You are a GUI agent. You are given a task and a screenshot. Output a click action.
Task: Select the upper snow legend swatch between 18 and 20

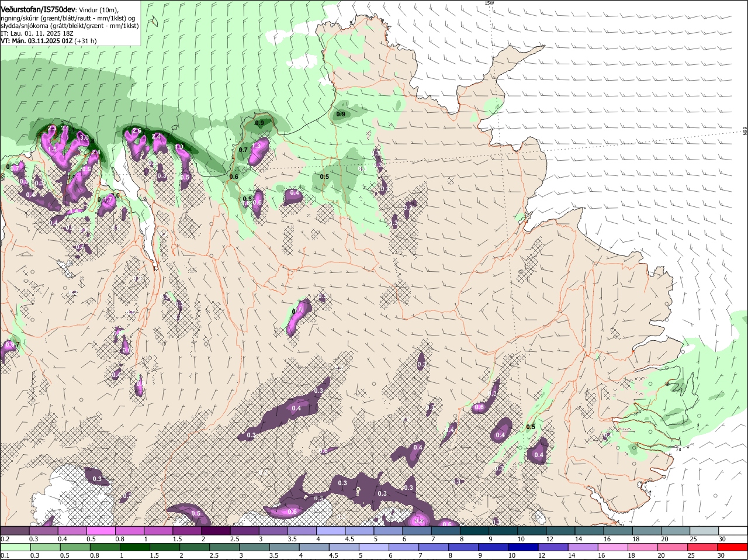(x=647, y=530)
